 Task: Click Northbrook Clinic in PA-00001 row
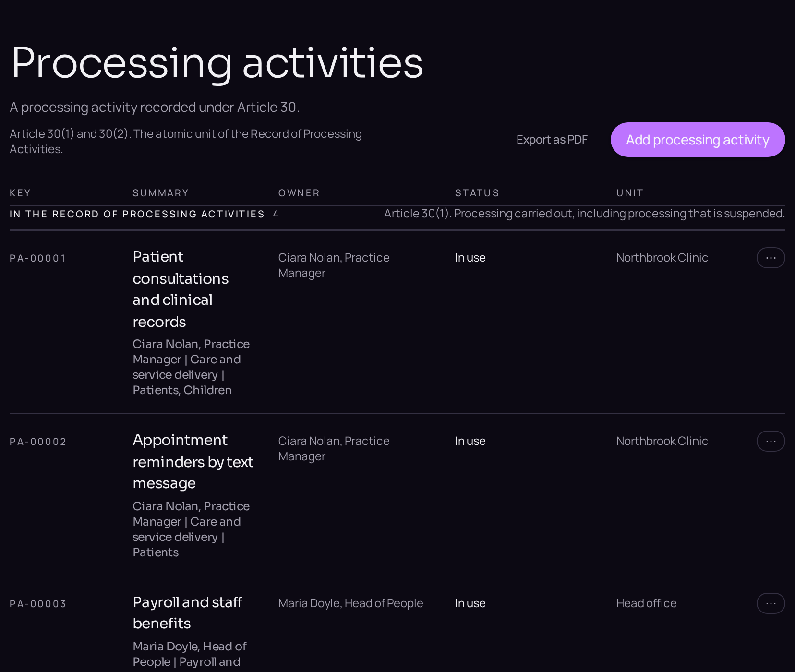pyautogui.click(x=662, y=258)
